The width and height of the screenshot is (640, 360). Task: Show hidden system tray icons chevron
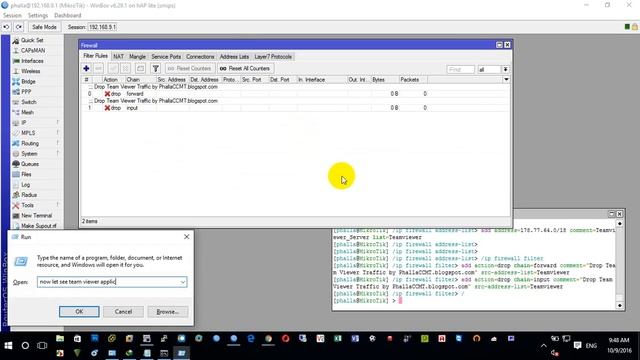pyautogui.click(x=543, y=346)
